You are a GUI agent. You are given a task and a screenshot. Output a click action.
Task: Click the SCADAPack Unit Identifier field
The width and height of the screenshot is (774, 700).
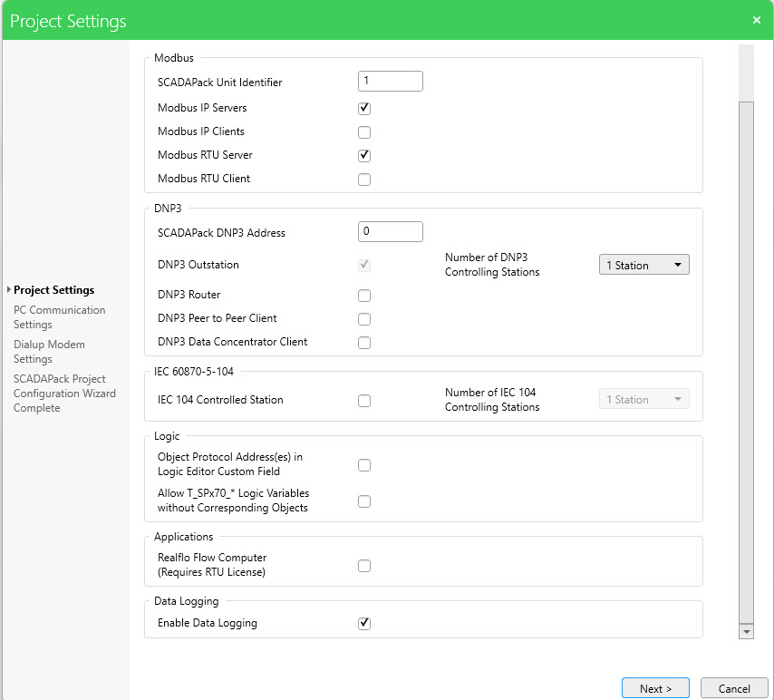coord(390,81)
